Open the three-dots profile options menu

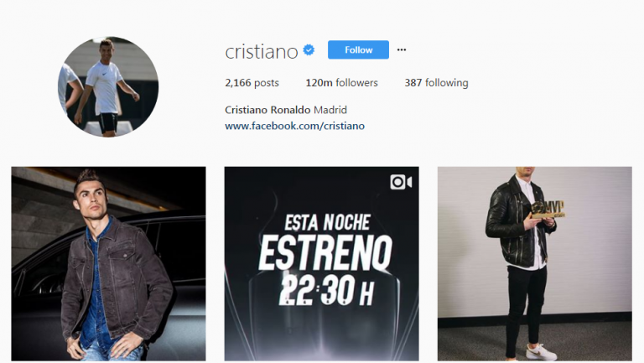coord(402,49)
